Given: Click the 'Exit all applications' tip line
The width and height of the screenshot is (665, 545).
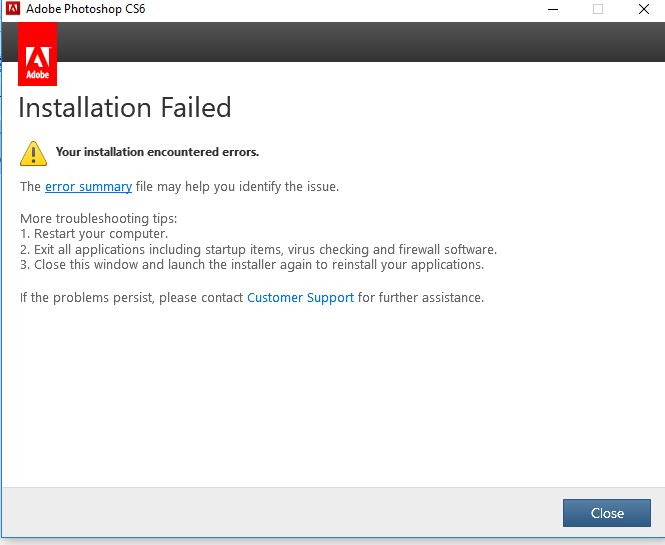Looking at the screenshot, I should pyautogui.click(x=258, y=249).
